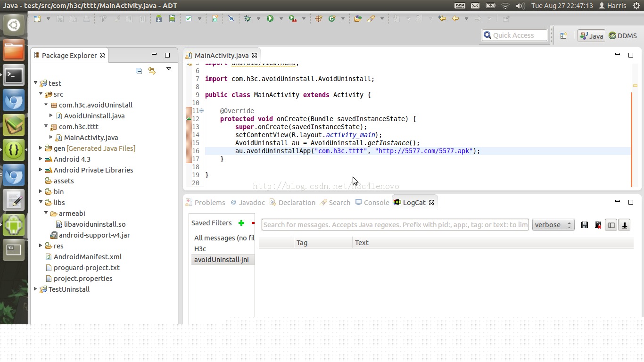
Task: Run Android Lint check icon
Action: pos(189,18)
